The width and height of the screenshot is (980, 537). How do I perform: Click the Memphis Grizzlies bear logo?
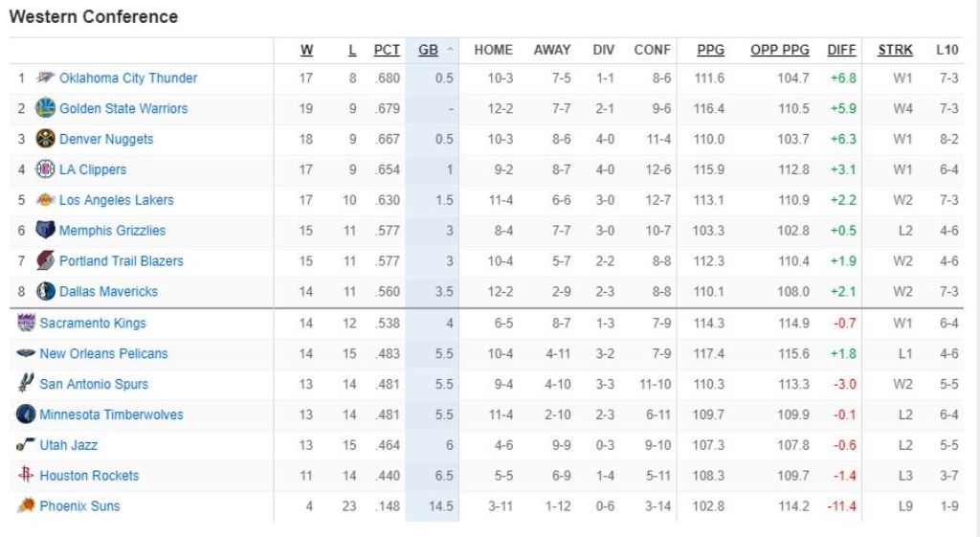coord(45,231)
